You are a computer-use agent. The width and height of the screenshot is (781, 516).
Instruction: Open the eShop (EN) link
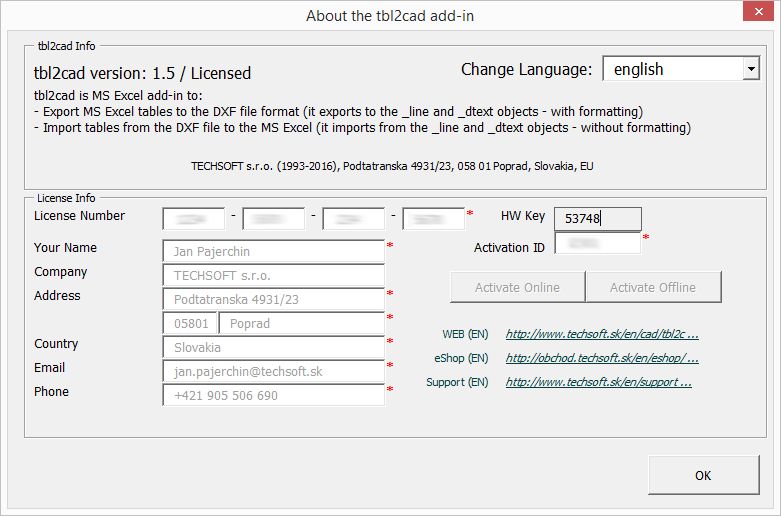pos(602,358)
